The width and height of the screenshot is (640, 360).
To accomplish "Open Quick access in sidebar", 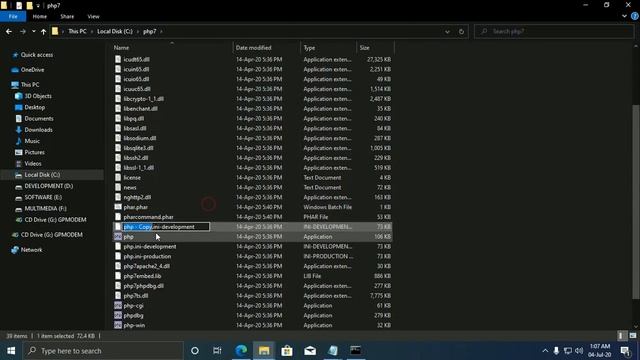I will (36, 55).
